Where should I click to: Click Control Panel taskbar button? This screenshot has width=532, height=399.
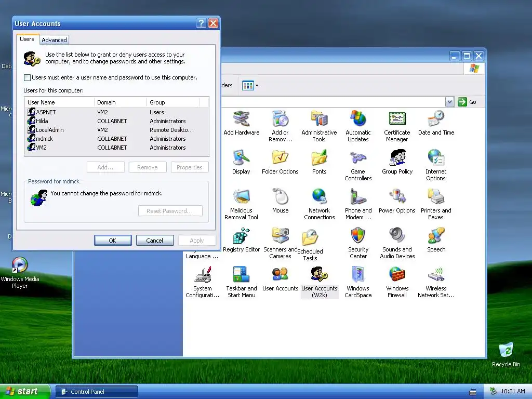(x=96, y=392)
